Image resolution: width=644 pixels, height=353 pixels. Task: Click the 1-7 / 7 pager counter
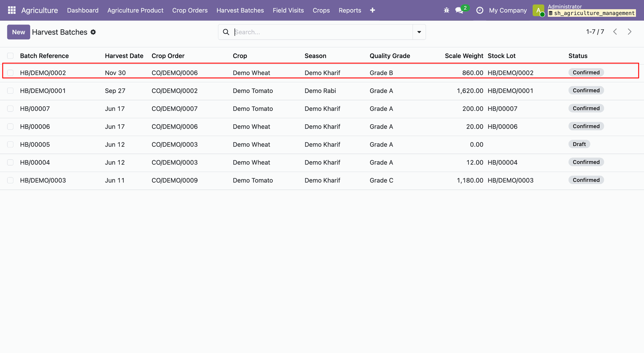click(595, 32)
